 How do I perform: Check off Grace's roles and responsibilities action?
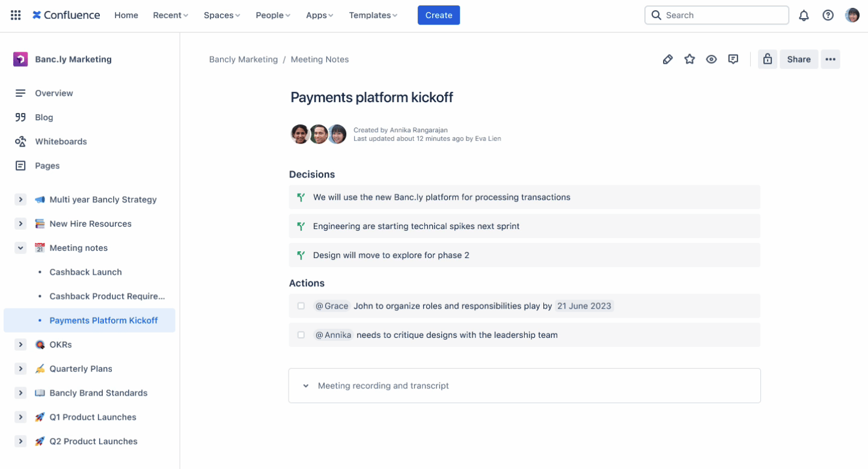301,305
